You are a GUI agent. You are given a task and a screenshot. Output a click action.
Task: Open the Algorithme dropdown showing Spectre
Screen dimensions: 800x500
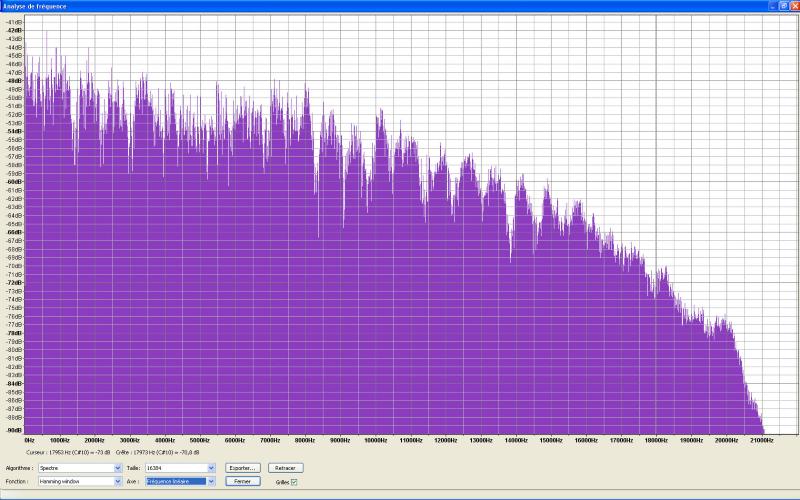tap(80, 468)
